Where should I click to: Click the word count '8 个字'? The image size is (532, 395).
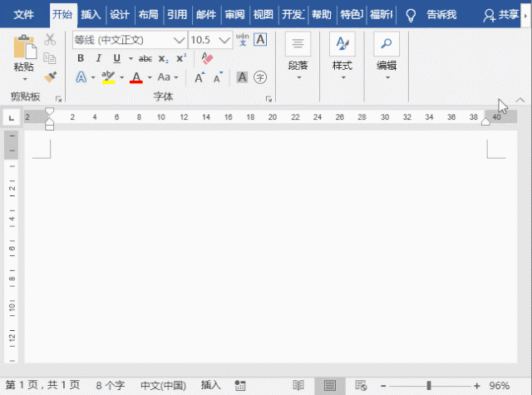(x=111, y=386)
